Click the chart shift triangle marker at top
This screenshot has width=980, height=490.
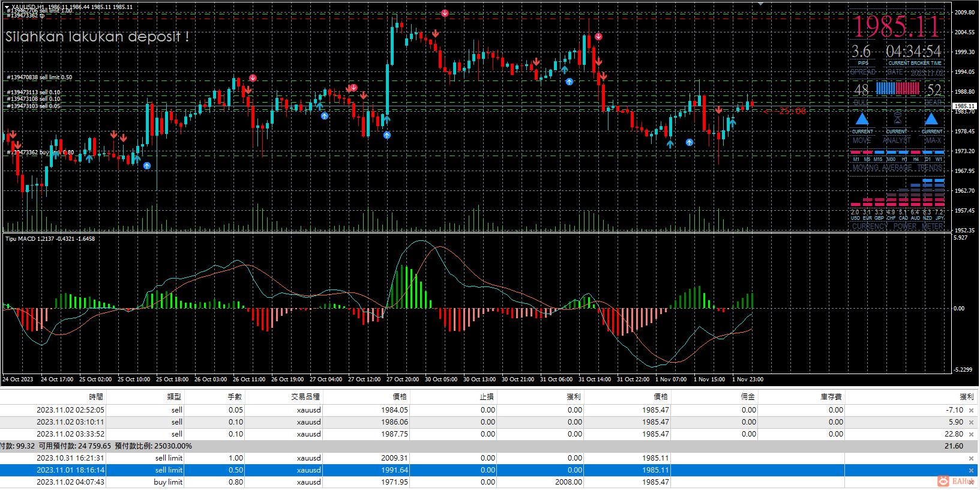[x=761, y=4]
